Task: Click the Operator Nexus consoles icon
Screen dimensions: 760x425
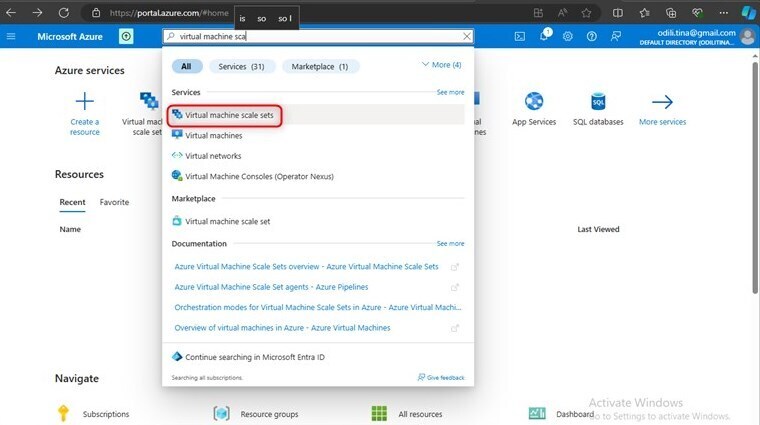Action: pyautogui.click(x=177, y=175)
